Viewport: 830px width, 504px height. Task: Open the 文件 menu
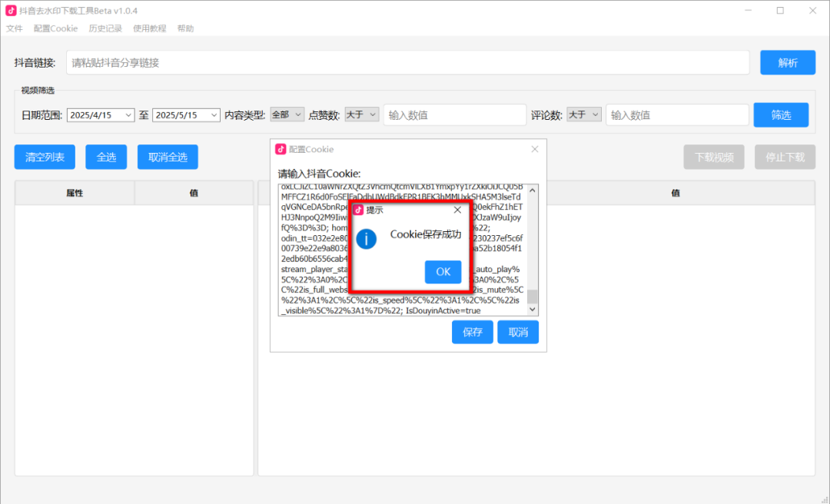pos(15,28)
